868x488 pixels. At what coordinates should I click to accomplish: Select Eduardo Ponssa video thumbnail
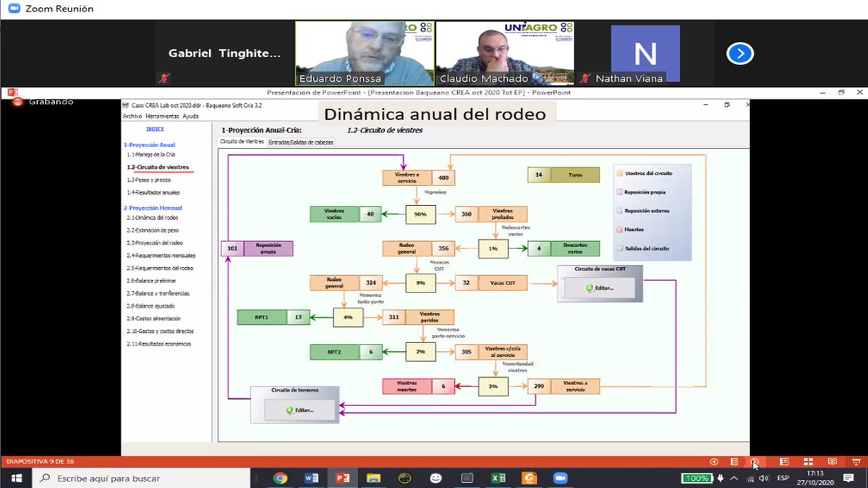[365, 54]
